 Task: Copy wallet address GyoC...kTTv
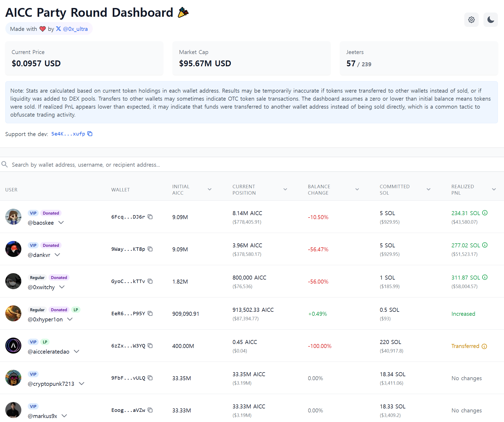pyautogui.click(x=150, y=281)
